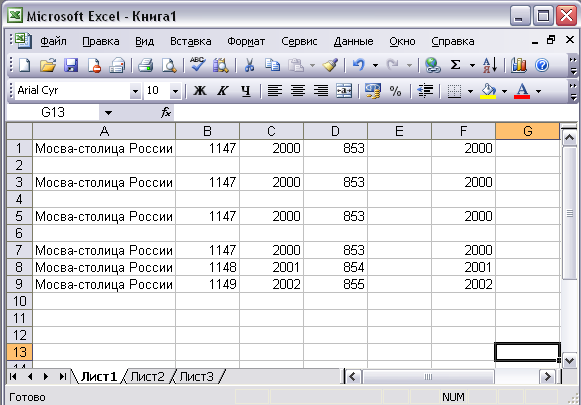Toggle underline Ч formatting
This screenshot has height=405, width=581.
[246, 91]
